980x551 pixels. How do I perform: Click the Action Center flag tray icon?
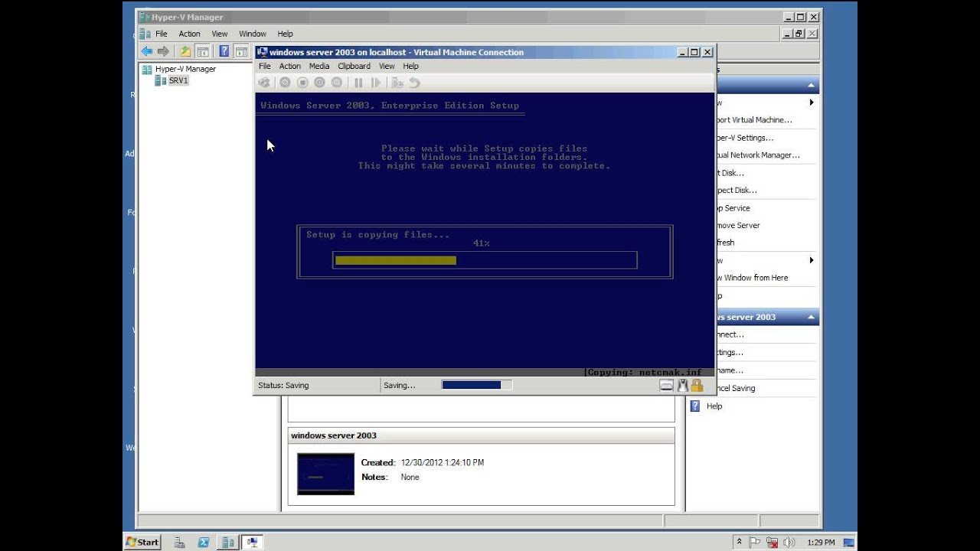(x=756, y=542)
